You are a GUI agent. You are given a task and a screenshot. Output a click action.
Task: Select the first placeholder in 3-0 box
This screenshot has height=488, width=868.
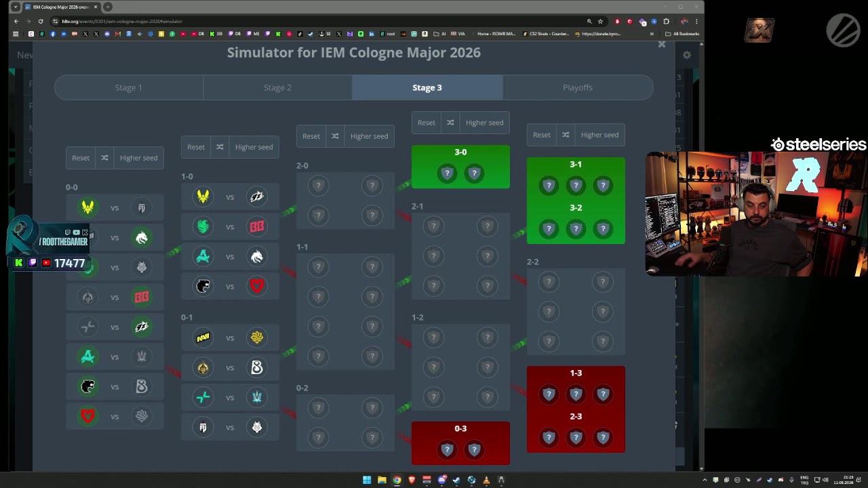tap(447, 174)
